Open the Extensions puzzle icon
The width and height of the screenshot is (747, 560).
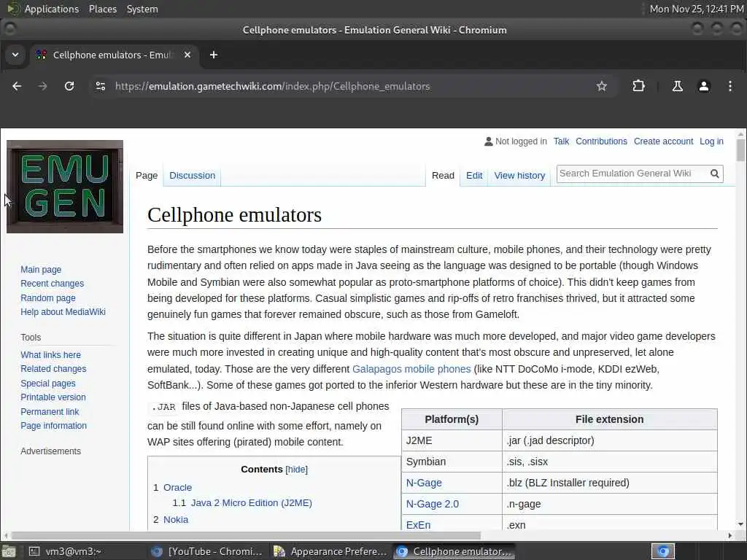click(x=638, y=86)
